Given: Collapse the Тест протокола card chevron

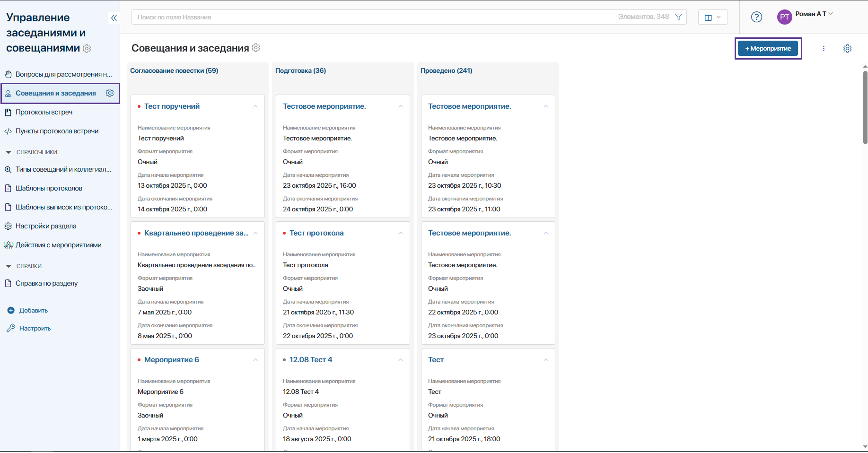Looking at the screenshot, I should pos(401,233).
